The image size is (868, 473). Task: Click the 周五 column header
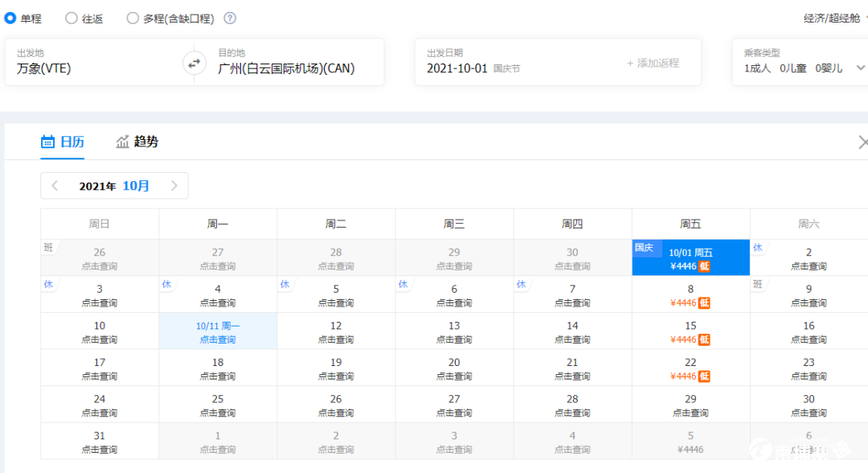tap(690, 224)
